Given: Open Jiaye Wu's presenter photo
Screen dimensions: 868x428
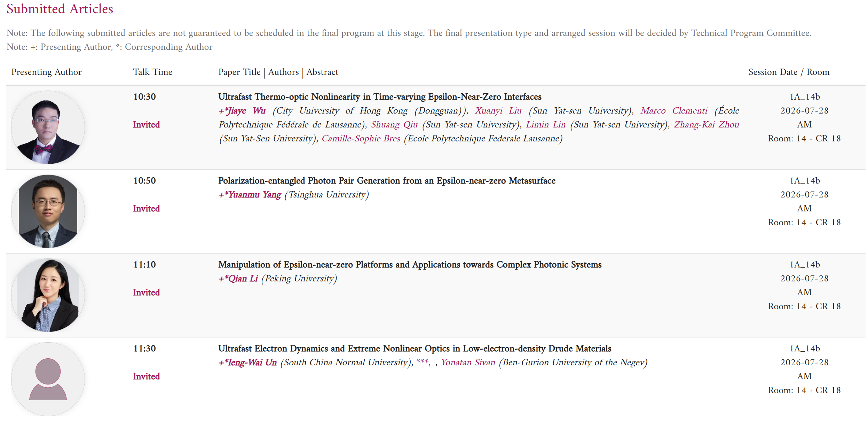Looking at the screenshot, I should [48, 127].
